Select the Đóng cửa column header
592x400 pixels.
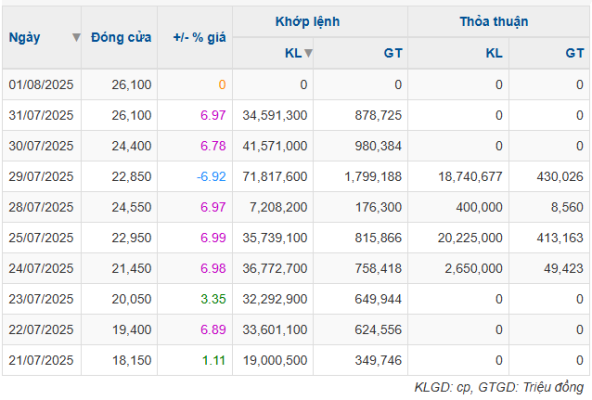pyautogui.click(x=121, y=37)
